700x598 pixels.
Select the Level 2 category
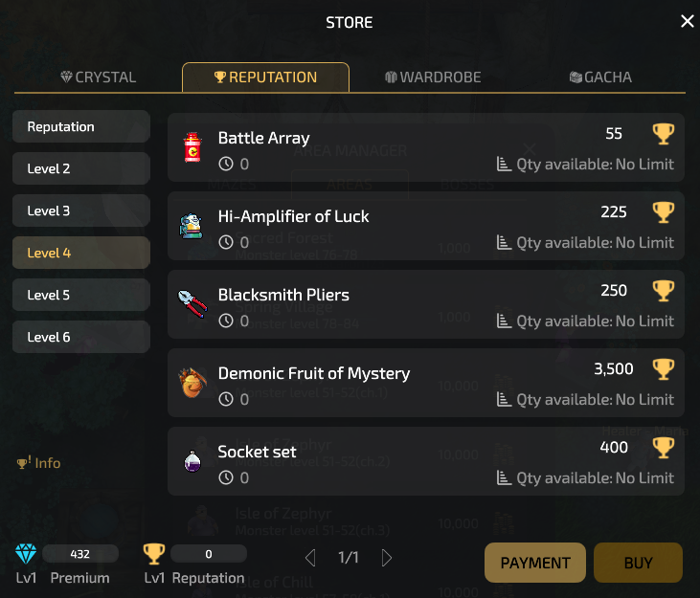[81, 168]
